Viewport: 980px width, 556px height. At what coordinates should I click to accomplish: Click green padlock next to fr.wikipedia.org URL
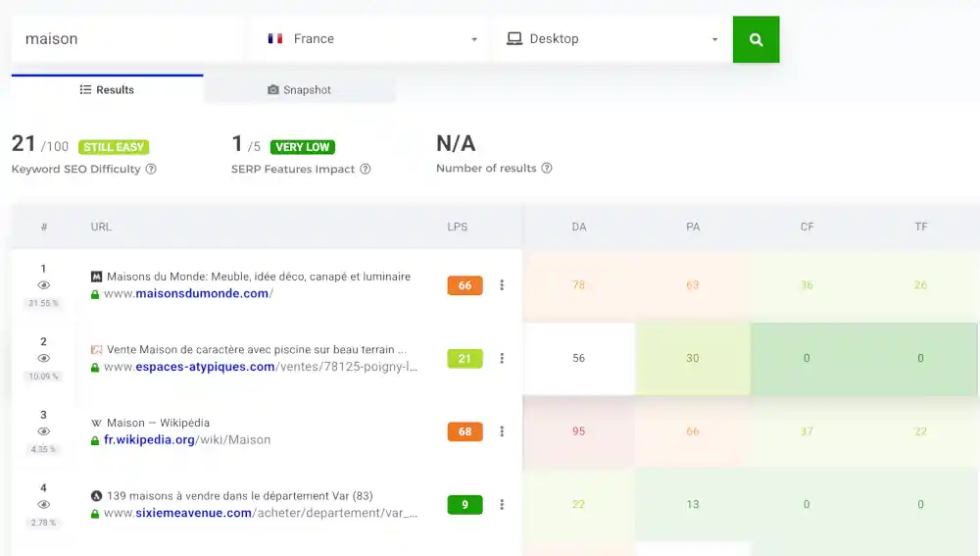(x=95, y=441)
